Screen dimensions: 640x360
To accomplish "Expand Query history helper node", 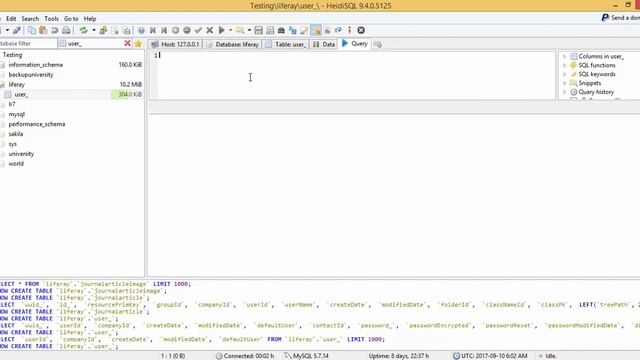I will 565,92.
